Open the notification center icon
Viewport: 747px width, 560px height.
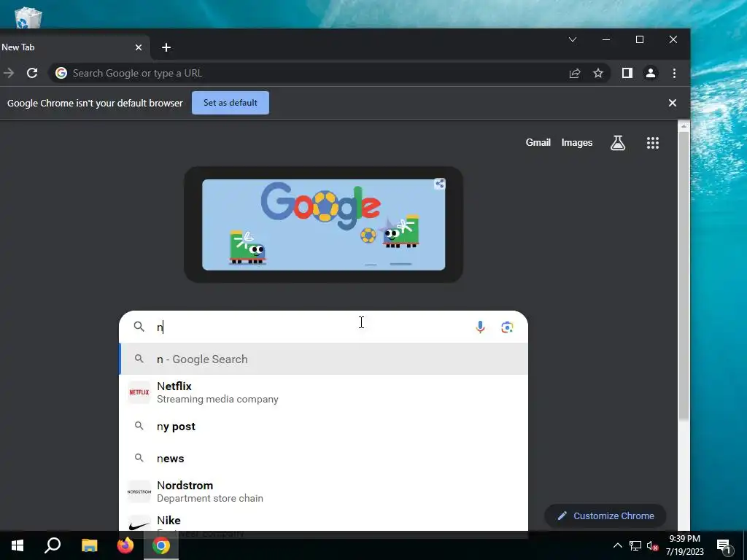click(x=723, y=546)
